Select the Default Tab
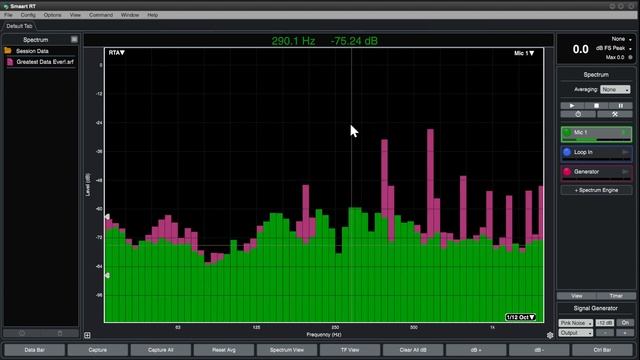 19,26
